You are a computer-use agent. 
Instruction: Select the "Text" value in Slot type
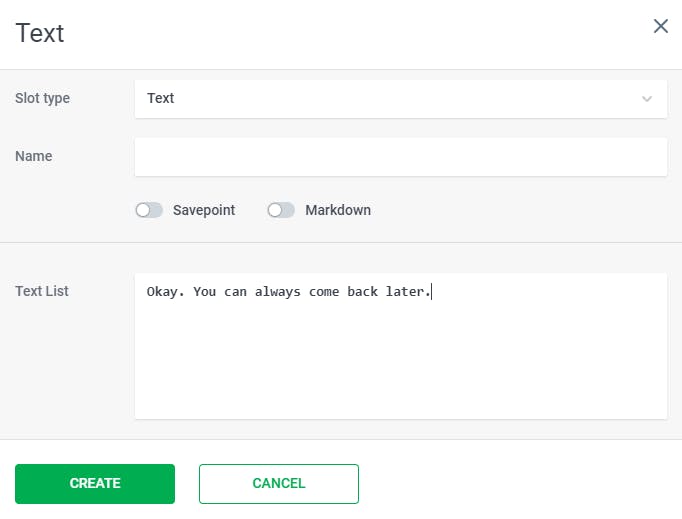[161, 98]
